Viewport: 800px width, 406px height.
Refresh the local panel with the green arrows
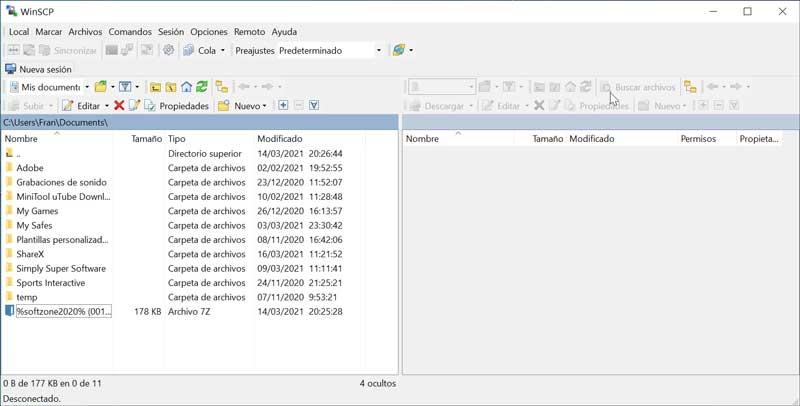coord(202,87)
